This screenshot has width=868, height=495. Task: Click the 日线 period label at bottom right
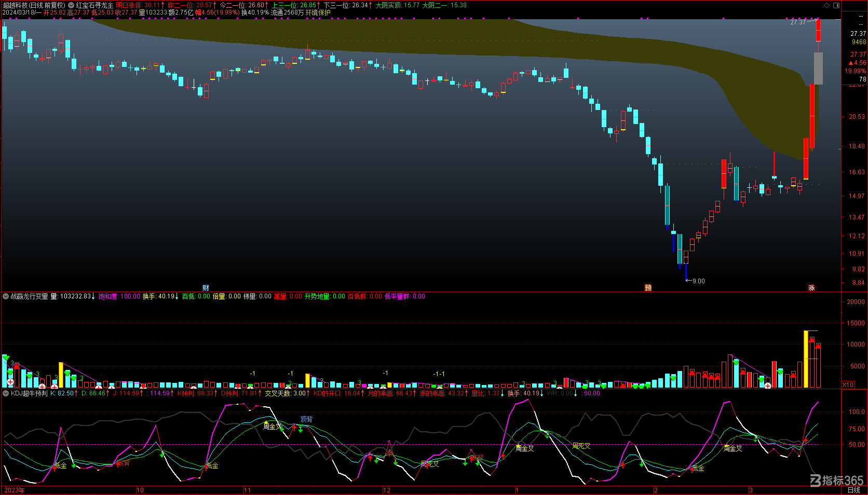pyautogui.click(x=853, y=490)
